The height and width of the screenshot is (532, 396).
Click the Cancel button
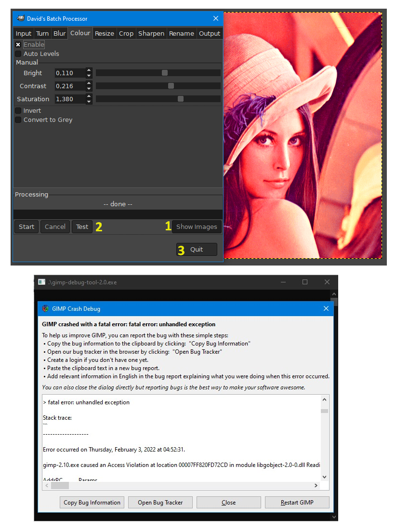coord(55,226)
